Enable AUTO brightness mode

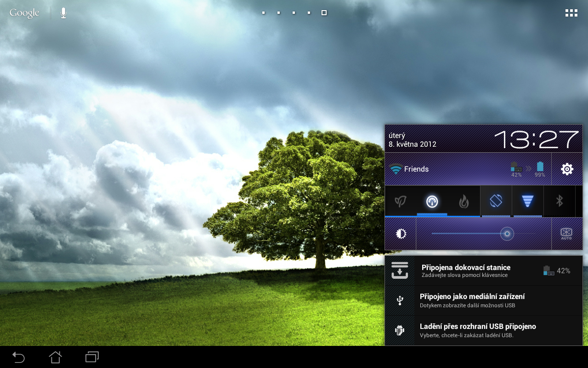566,234
